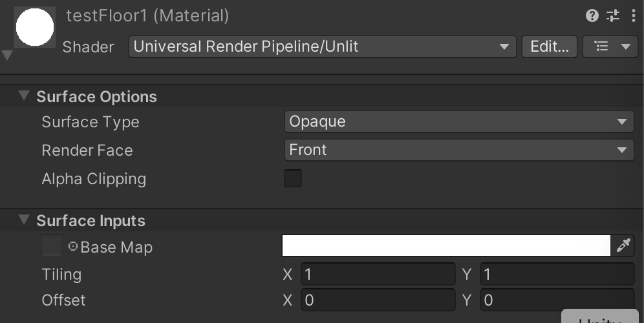Click the eyedropper color picker icon
644x323 pixels.
[x=623, y=245]
